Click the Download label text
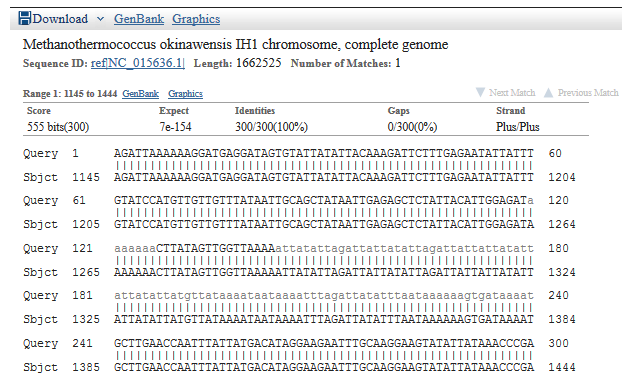The width and height of the screenshot is (622, 378). [60, 19]
